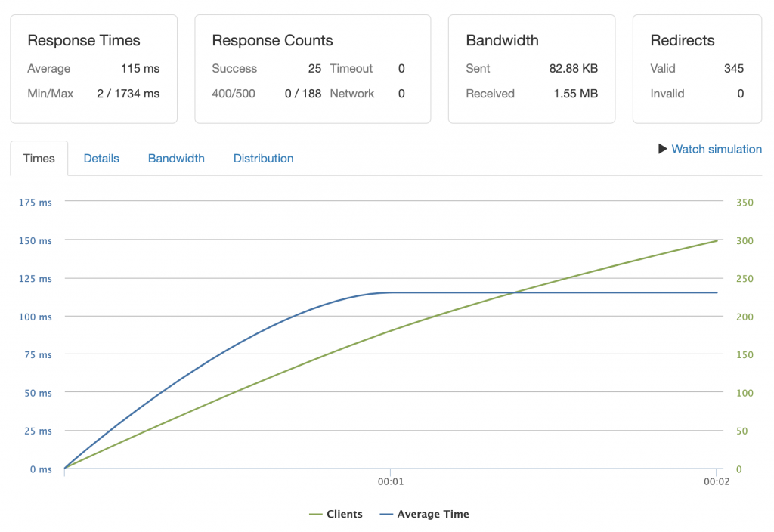Click the Average label in Response Times

[x=49, y=68]
